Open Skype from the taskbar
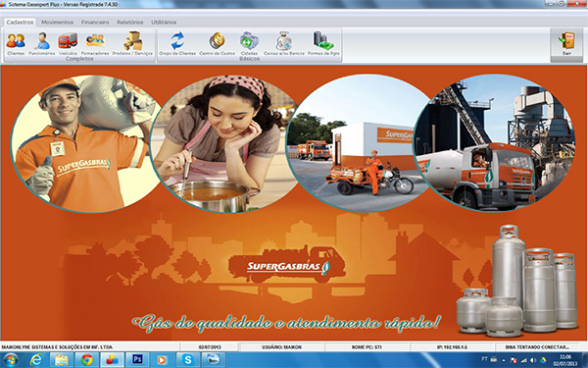 tap(188, 360)
